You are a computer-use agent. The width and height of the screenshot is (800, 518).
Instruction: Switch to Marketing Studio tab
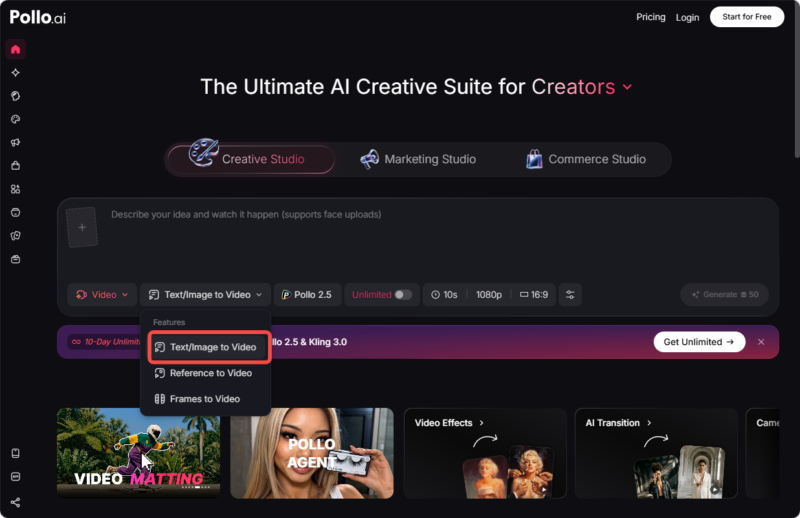pyautogui.click(x=418, y=159)
